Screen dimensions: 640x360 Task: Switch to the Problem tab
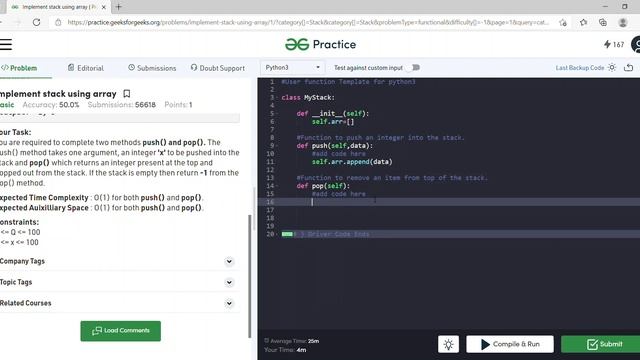tap(19, 68)
